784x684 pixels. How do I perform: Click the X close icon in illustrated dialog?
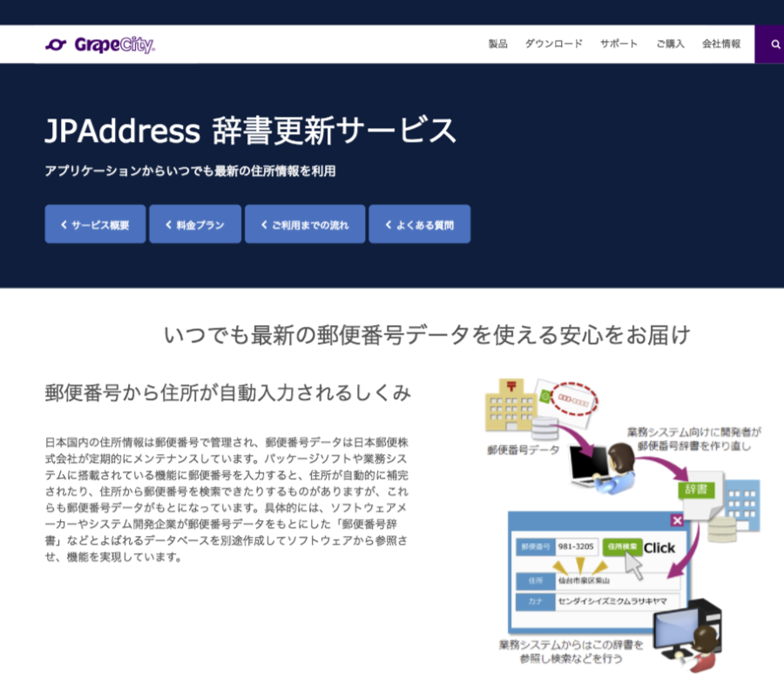(x=677, y=520)
